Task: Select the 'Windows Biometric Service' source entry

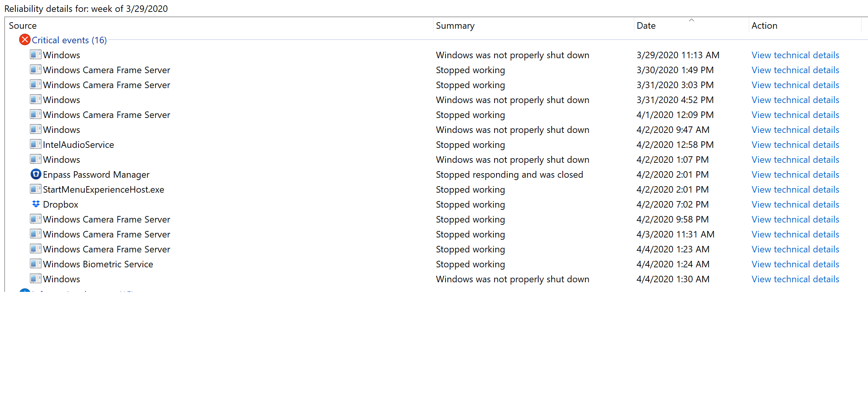Action: coord(98,264)
